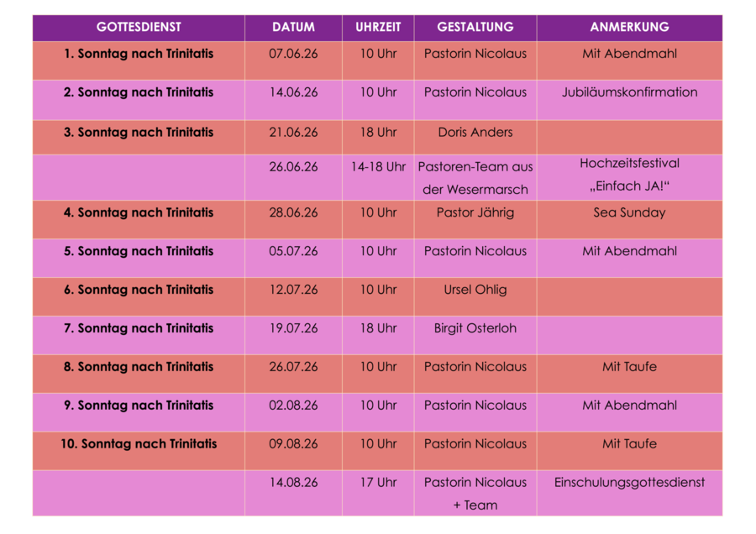Click the UHRZEIT column header

point(378,28)
